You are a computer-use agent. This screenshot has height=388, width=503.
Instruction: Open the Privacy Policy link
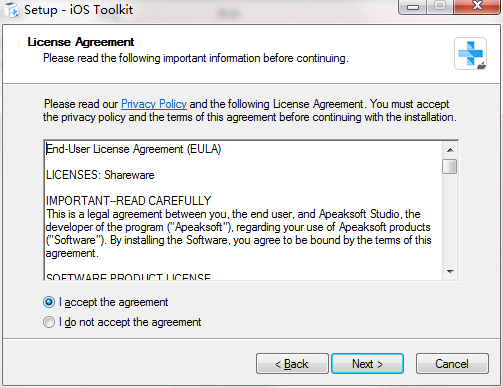click(154, 104)
